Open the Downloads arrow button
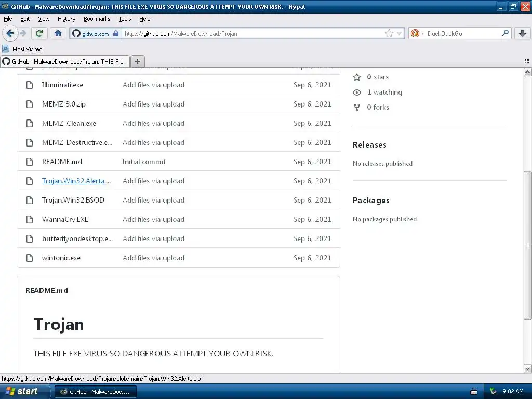Viewport: 532px width, 399px height. click(x=523, y=33)
